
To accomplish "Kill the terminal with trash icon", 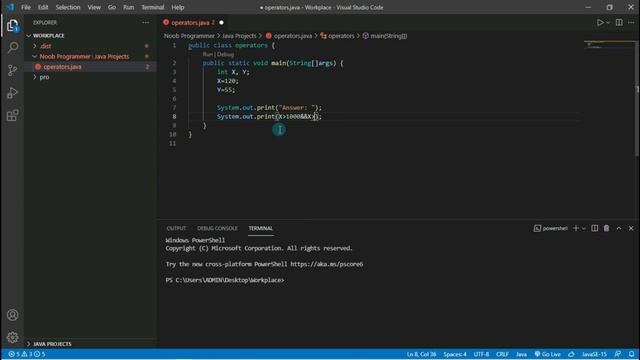I will pyautogui.click(x=607, y=228).
